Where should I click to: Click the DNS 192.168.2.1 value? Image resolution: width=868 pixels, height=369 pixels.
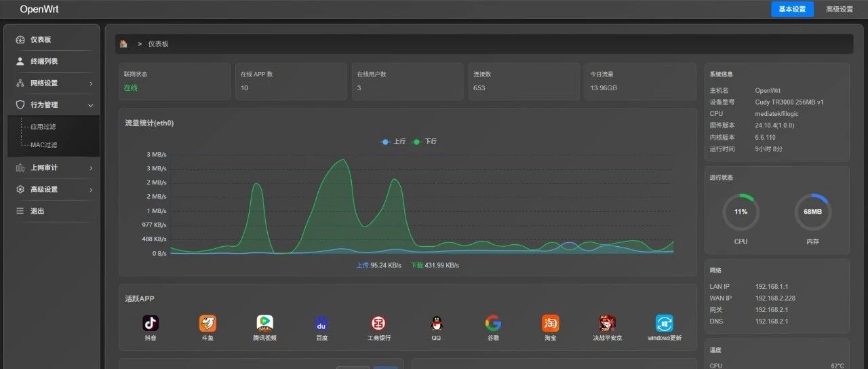click(x=772, y=321)
